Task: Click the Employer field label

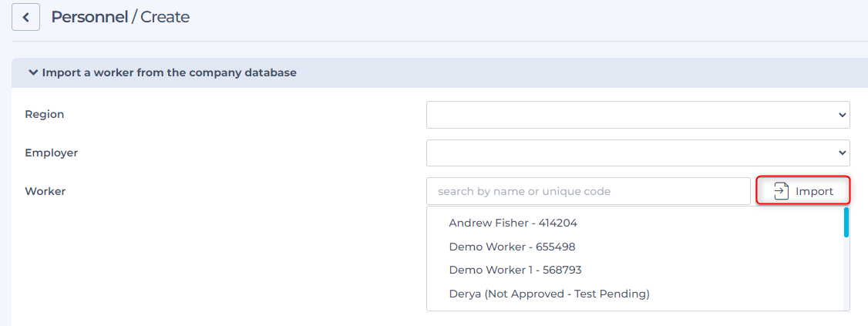Action: 51,153
